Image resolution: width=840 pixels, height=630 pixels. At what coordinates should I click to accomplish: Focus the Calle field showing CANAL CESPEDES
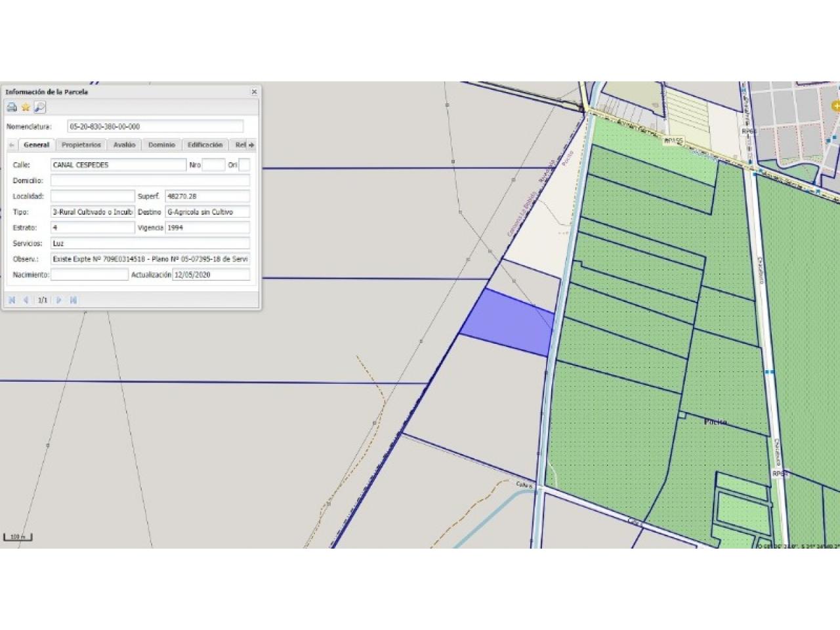pos(118,165)
